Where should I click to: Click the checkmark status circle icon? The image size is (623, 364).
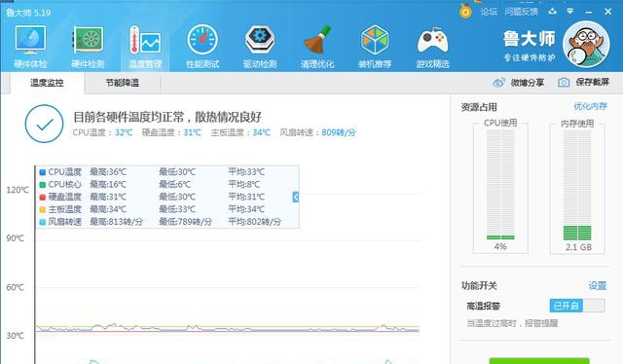[x=44, y=124]
